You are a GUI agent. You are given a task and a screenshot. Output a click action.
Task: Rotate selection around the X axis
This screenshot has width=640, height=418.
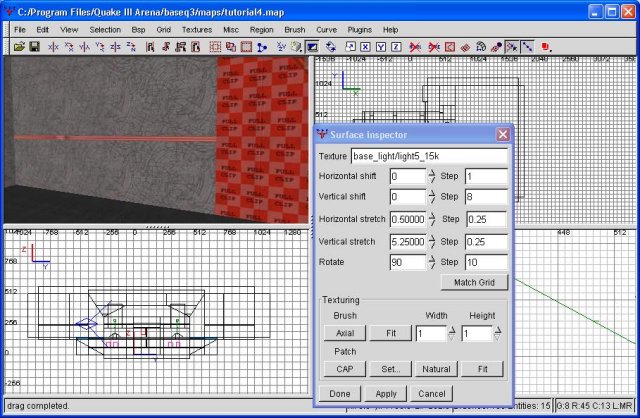click(69, 47)
